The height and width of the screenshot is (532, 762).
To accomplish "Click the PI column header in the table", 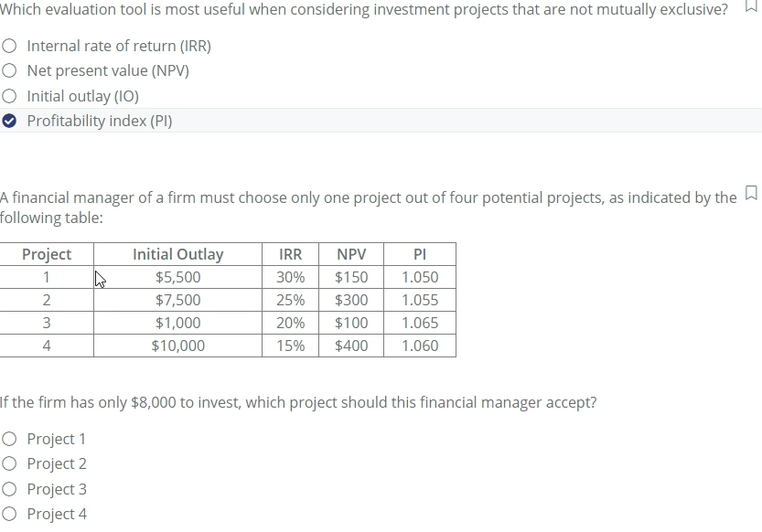I will click(419, 253).
